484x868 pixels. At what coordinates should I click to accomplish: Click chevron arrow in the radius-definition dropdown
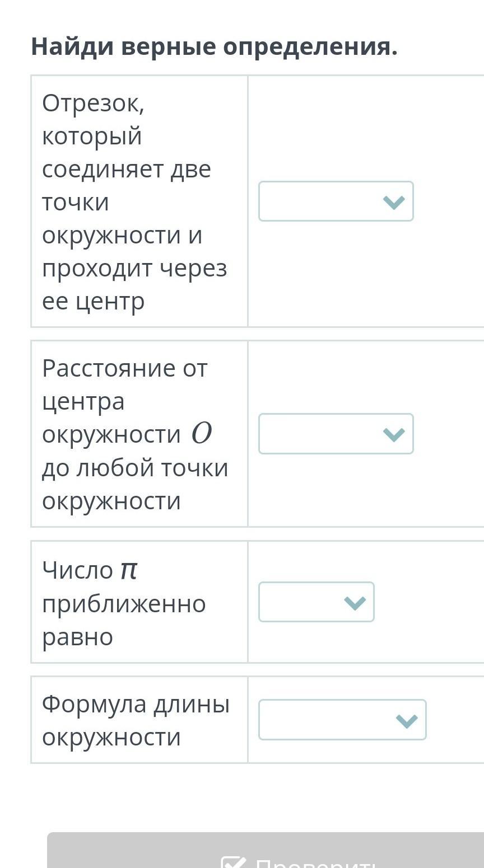click(x=394, y=434)
